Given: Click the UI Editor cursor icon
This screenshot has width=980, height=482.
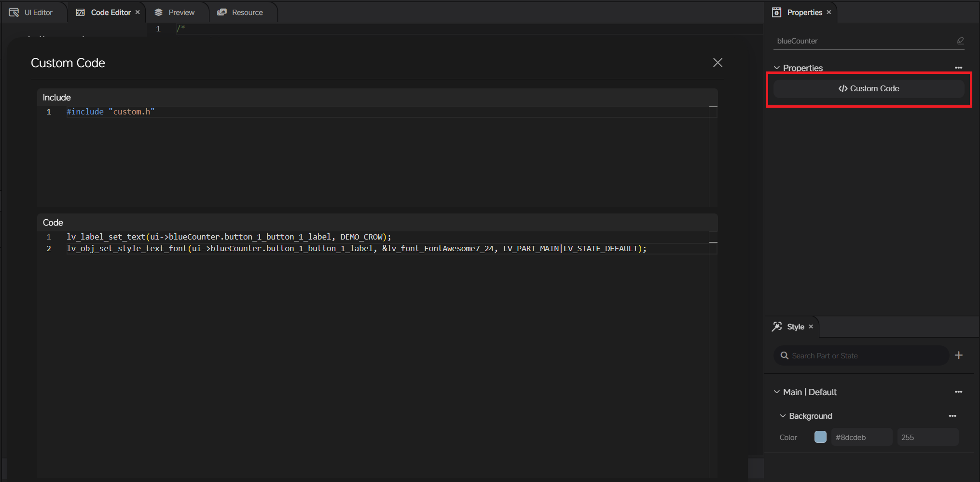Looking at the screenshot, I should tap(14, 12).
